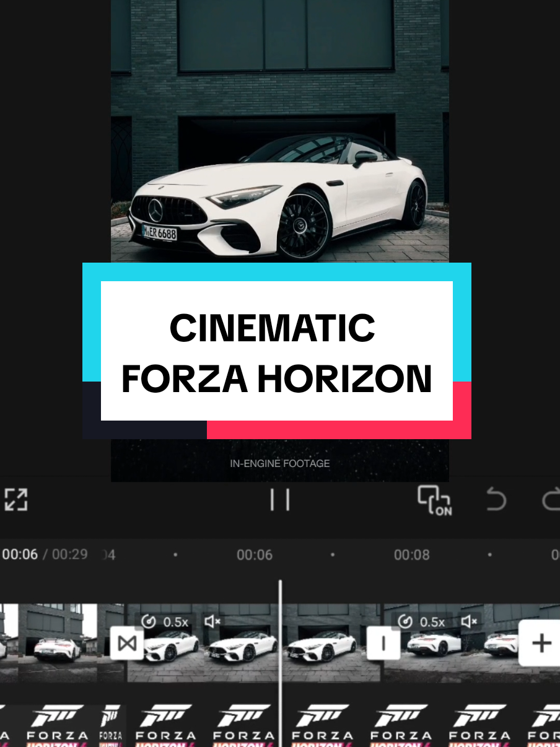Open the bowtie transition icon between clips
560x747 pixels.
[x=127, y=644]
